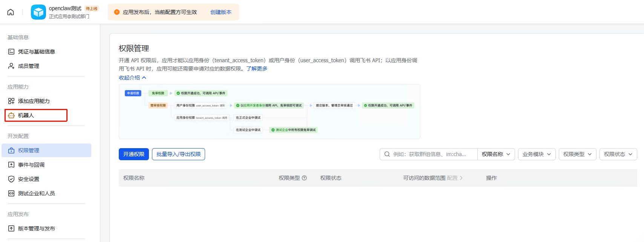Click the 安全设置 shield icon
This screenshot has height=242, width=644.
pos(11,179)
